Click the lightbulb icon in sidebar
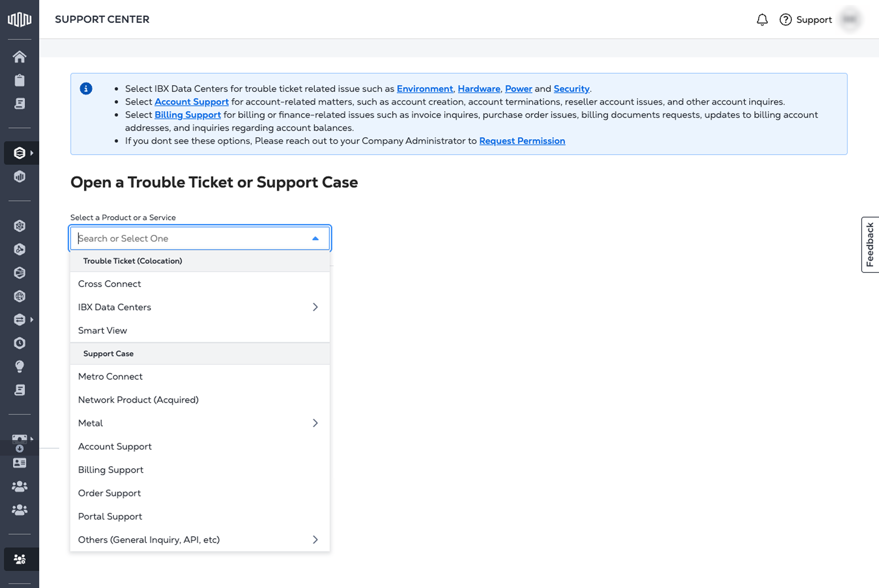 [x=19, y=366]
